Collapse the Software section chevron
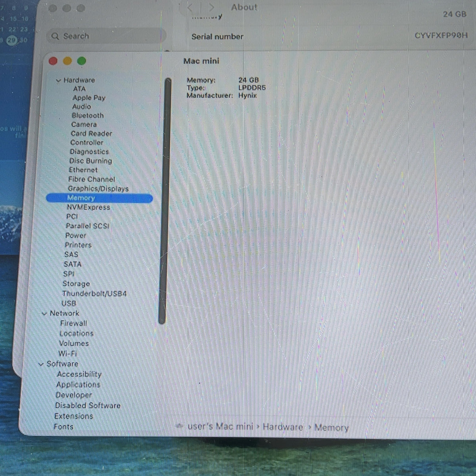This screenshot has height=476, width=476. click(41, 364)
